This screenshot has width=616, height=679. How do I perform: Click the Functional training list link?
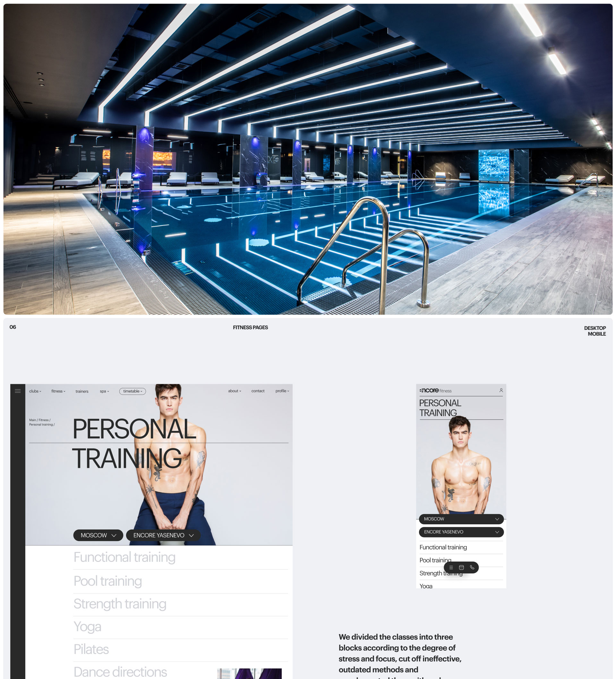pyautogui.click(x=124, y=556)
